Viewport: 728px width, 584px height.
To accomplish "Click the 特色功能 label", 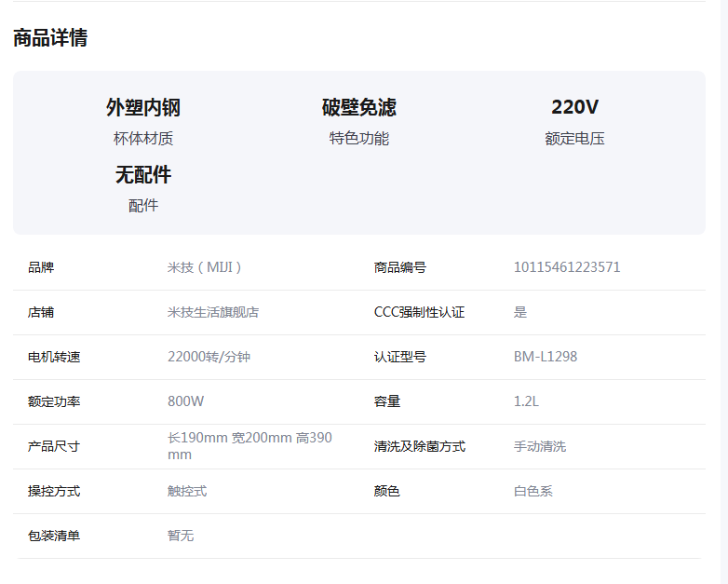I will click(x=359, y=139).
